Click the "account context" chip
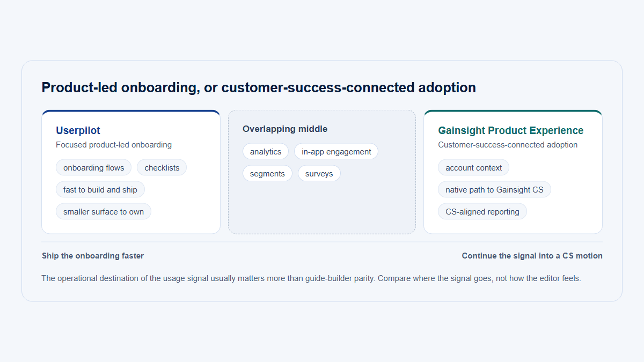644x362 pixels. tap(474, 168)
